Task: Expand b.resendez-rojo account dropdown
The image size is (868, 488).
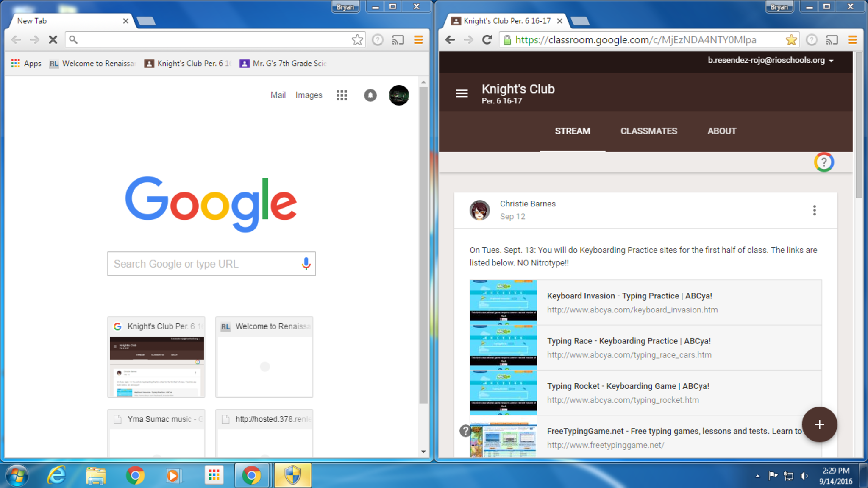Action: tap(831, 61)
